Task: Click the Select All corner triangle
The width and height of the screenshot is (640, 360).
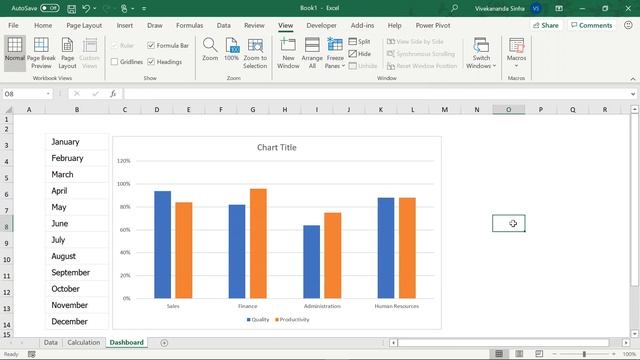Action: tap(8, 109)
